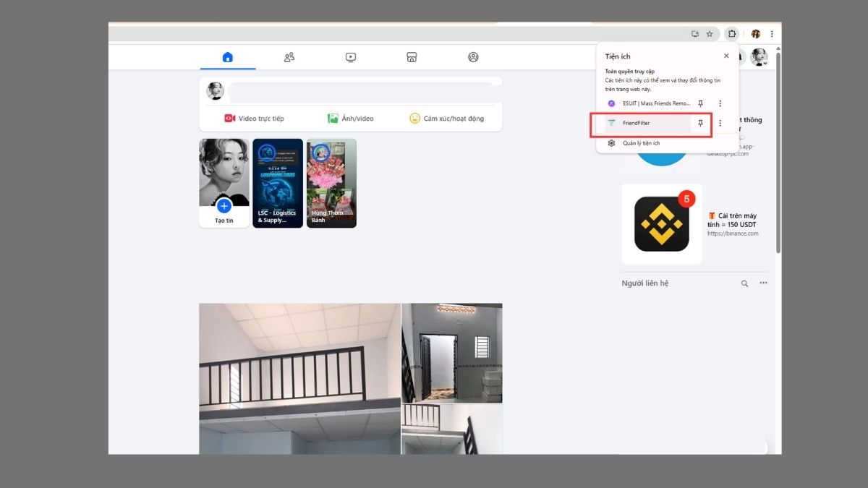Open Người liên hệ options three dots
Screen dimensions: 868x488
[x=763, y=283]
